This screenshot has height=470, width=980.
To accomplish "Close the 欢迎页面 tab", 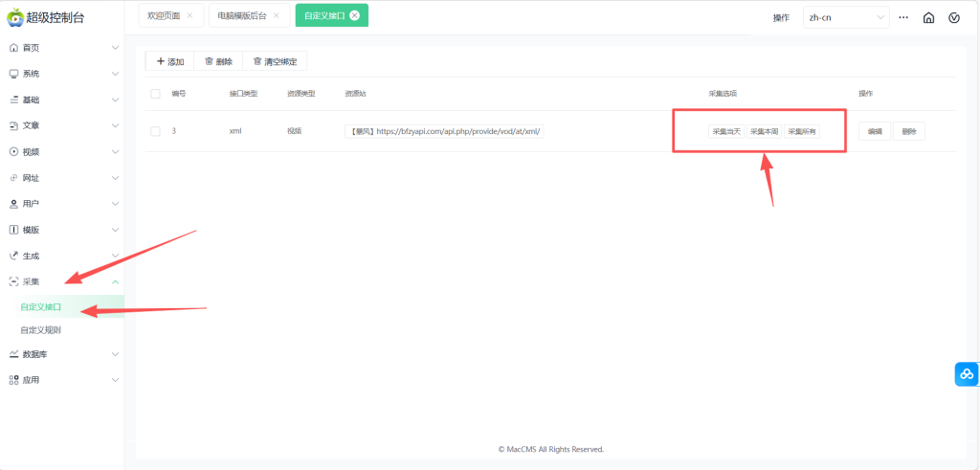I will pyautogui.click(x=189, y=15).
